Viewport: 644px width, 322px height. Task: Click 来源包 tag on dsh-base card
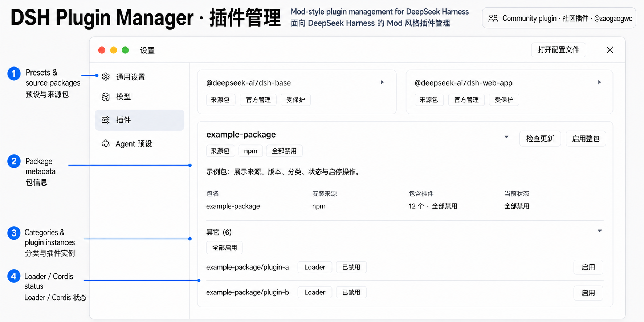(220, 100)
